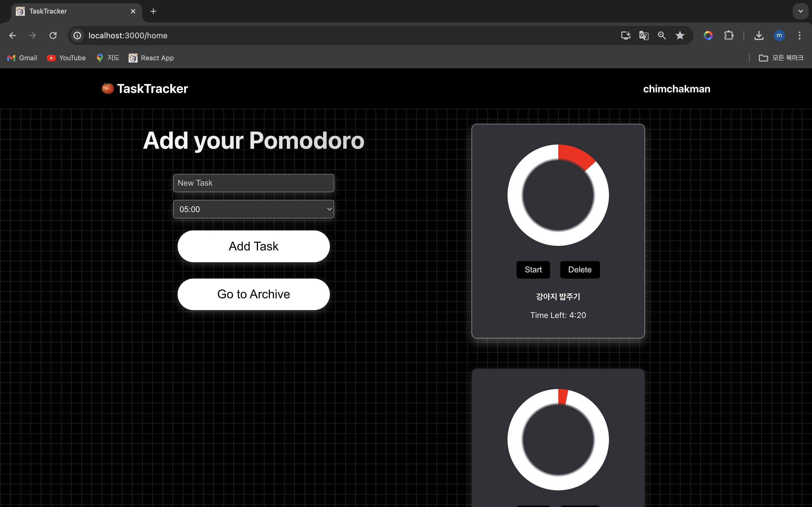Open the React App bookmark
This screenshot has width=812, height=507.
click(151, 58)
